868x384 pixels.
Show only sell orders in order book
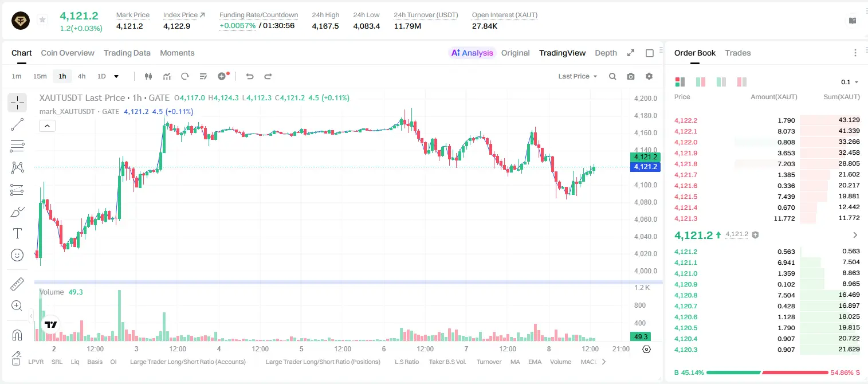(x=741, y=82)
